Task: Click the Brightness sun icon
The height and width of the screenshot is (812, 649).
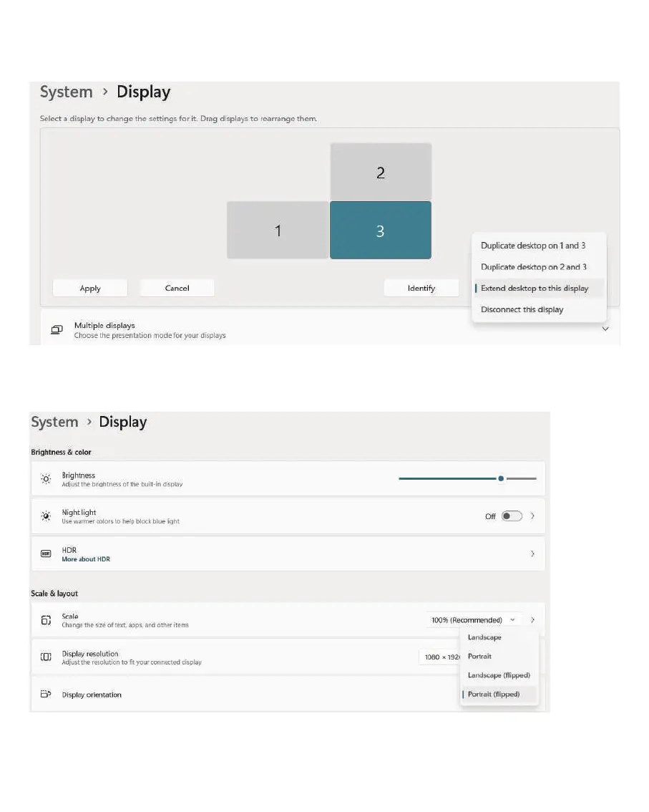Action: [46, 479]
